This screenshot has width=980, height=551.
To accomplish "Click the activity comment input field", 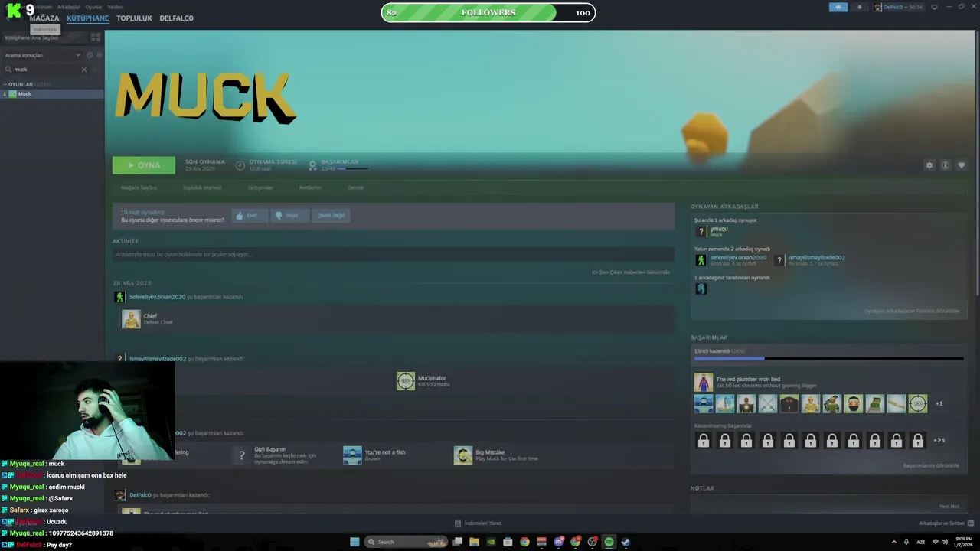I will pos(393,254).
